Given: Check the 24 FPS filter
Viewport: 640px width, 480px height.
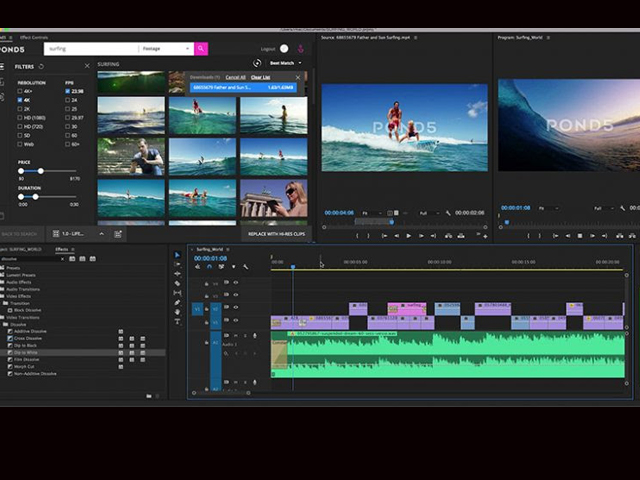Looking at the screenshot, I should pyautogui.click(x=68, y=100).
